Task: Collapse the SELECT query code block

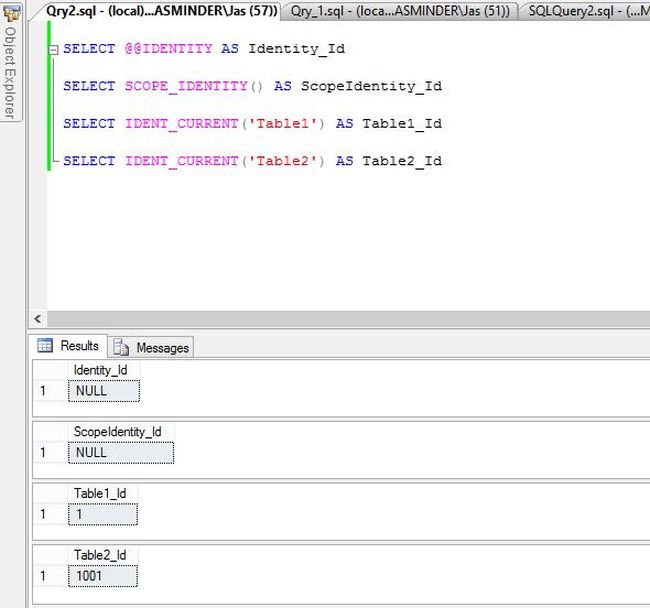Action: [x=53, y=50]
